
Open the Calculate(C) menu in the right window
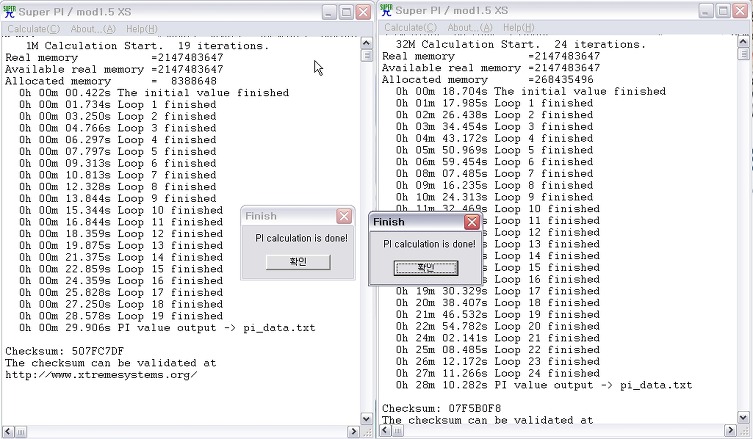point(411,27)
